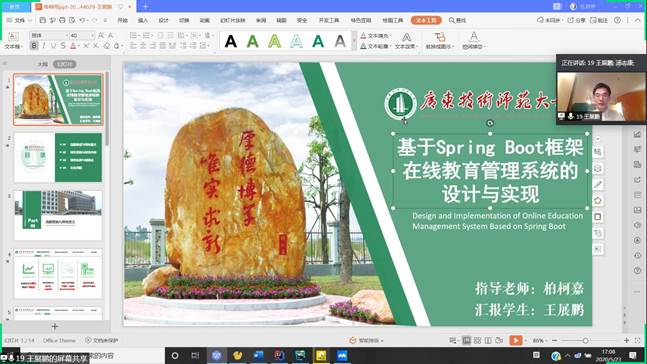Zoom in with the plus icon
647x364 pixels.
[x=626, y=340]
